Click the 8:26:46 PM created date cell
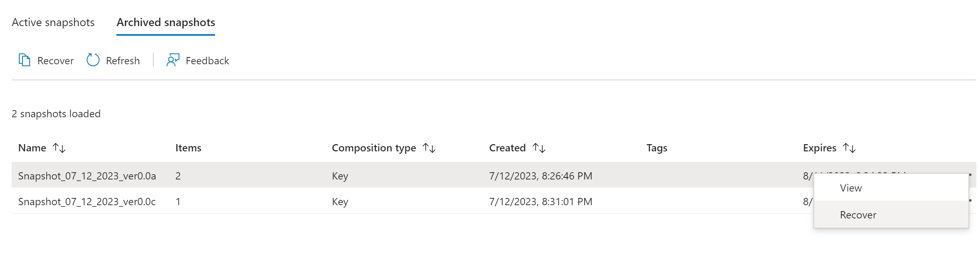 (x=541, y=176)
